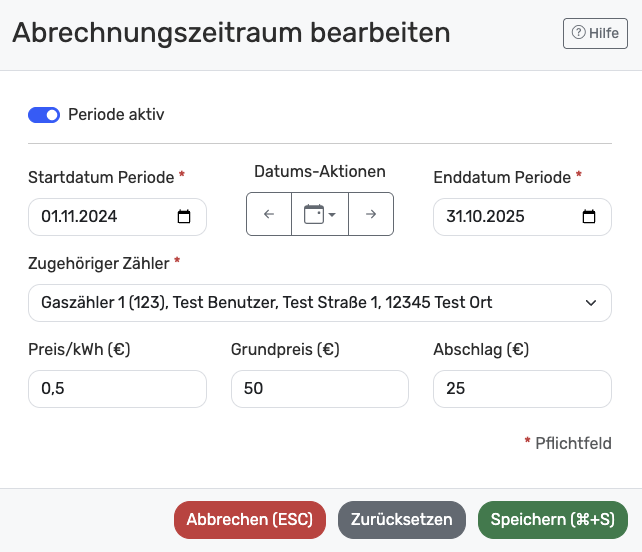Toggle the Periode aktiv switch
This screenshot has width=642, height=552.
pos(44,115)
